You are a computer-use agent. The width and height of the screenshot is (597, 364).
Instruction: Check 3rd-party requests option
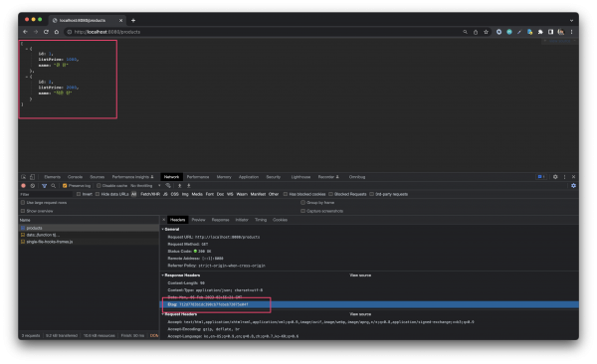371,194
